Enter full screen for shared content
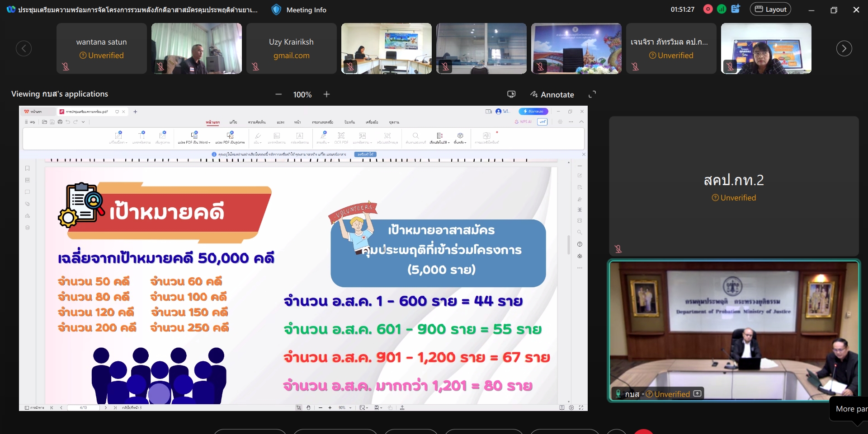The image size is (868, 434). point(592,94)
